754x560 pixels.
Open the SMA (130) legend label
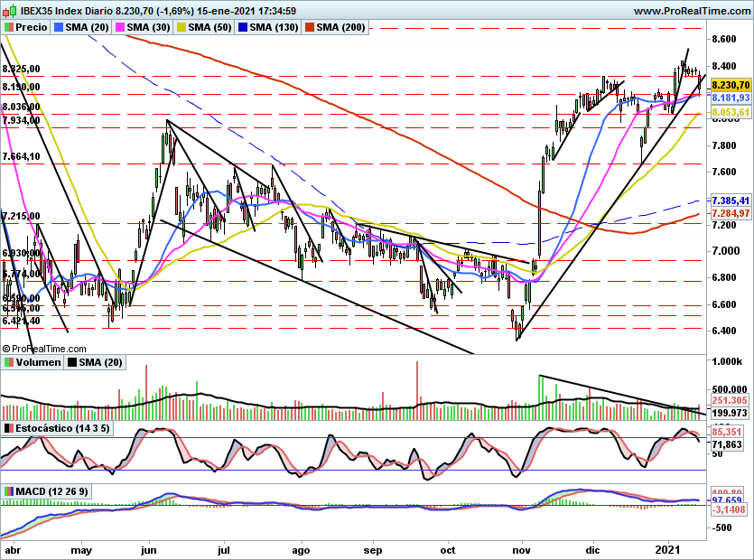275,27
